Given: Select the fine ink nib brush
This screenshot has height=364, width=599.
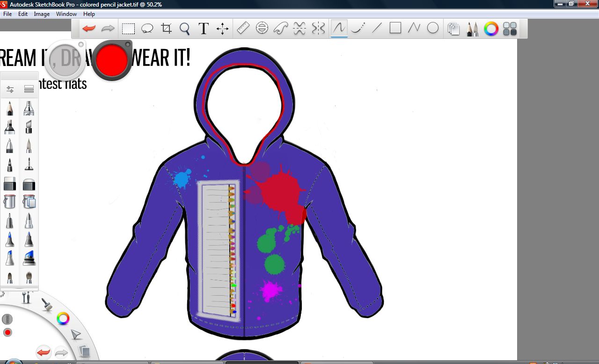Looking at the screenshot, I should click(x=29, y=165).
